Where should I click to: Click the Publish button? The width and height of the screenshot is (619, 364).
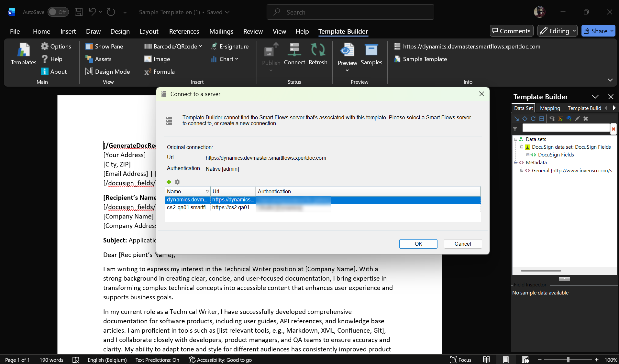pyautogui.click(x=271, y=54)
